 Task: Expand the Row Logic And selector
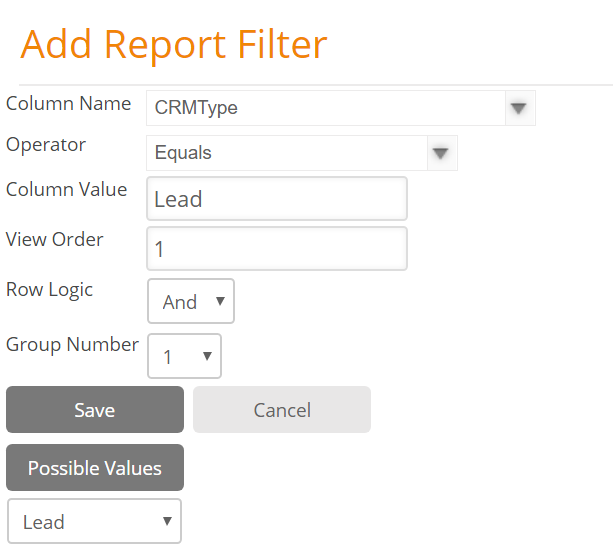pos(191,301)
